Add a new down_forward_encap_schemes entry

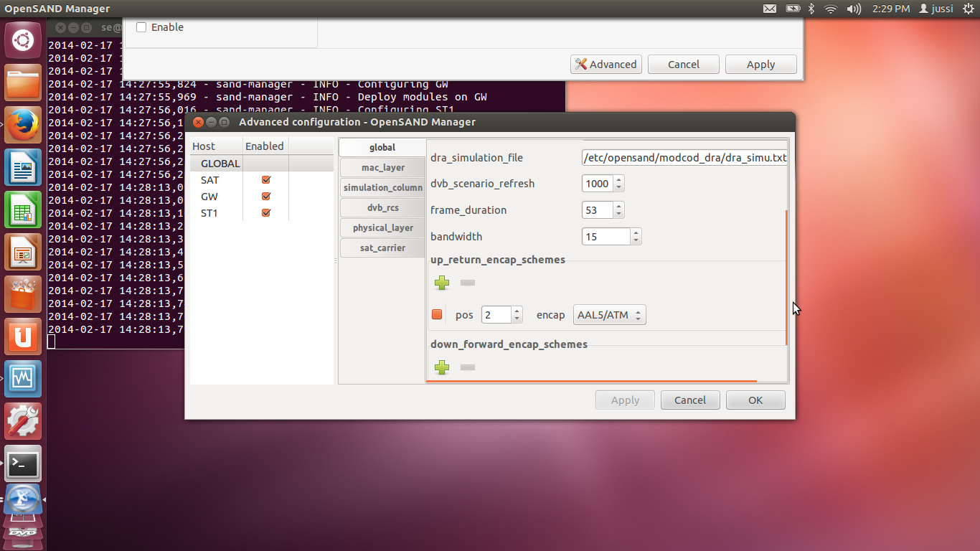pyautogui.click(x=442, y=367)
